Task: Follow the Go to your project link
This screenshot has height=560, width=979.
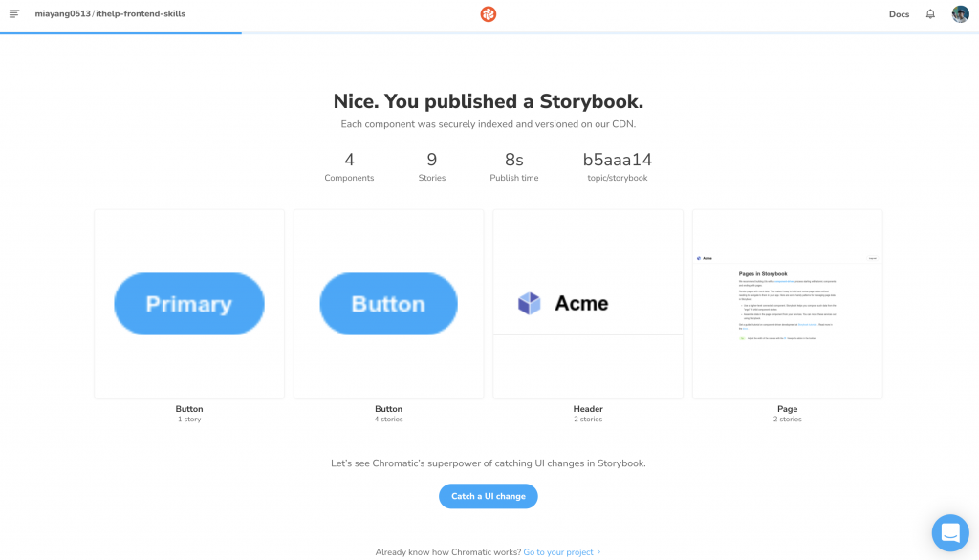Action: 558,552
